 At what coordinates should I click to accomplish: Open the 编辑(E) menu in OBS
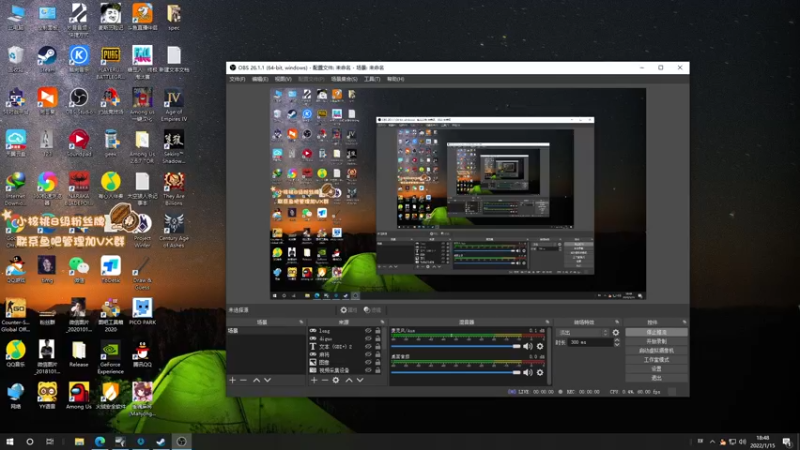[260, 79]
